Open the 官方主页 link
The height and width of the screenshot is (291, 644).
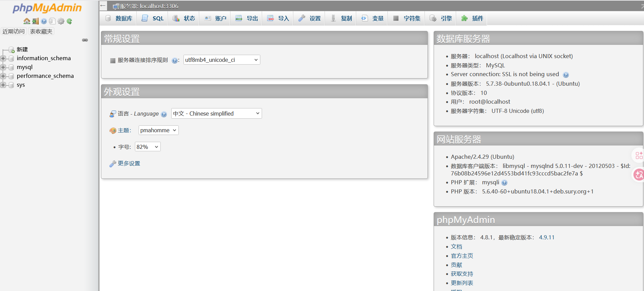[462, 256]
